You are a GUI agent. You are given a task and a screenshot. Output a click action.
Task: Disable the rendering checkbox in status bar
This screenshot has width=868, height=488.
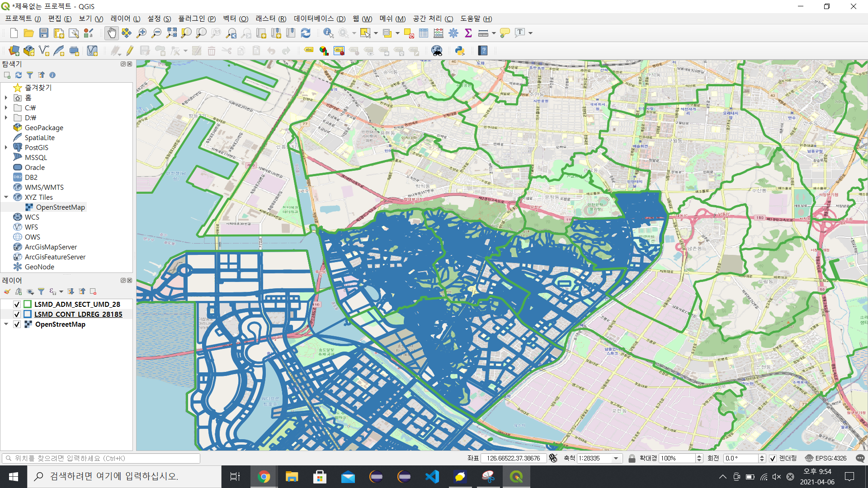[773, 458]
